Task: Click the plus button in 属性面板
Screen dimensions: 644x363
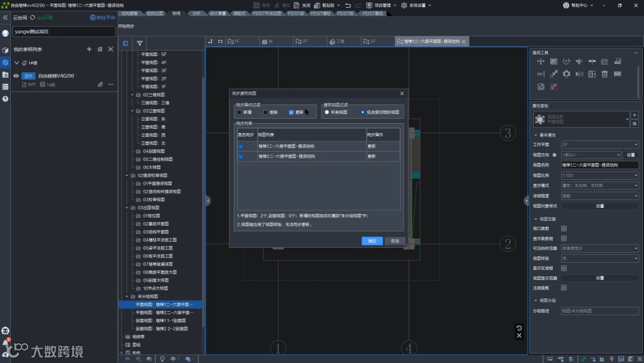Action: (x=634, y=115)
